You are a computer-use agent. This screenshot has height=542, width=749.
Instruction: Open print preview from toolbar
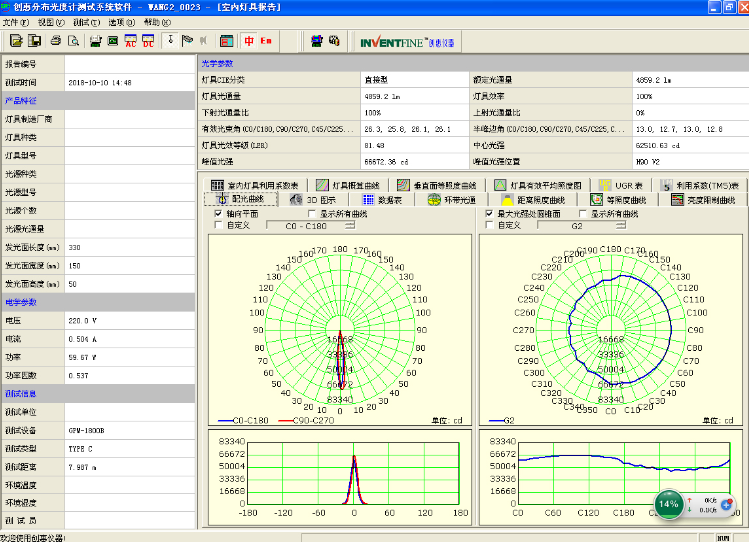coord(74,41)
